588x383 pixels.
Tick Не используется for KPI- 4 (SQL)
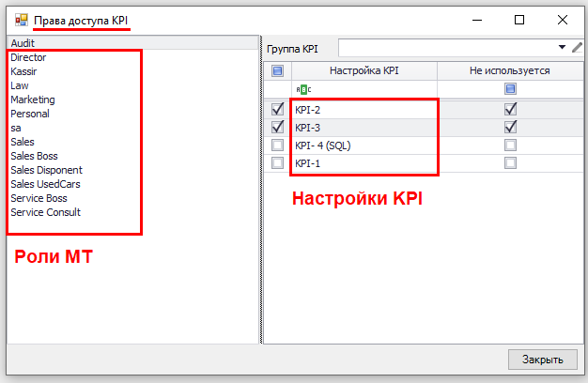pos(510,146)
